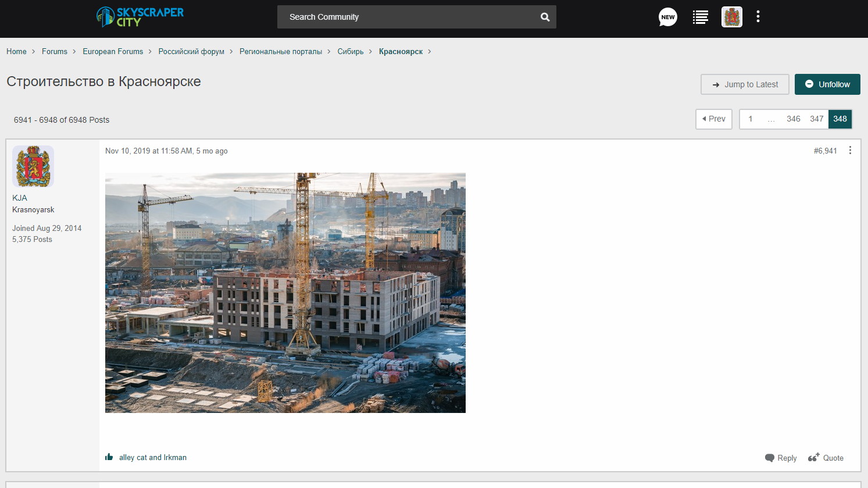The width and height of the screenshot is (868, 488).
Task: Open the forum list icon
Action: point(700,17)
